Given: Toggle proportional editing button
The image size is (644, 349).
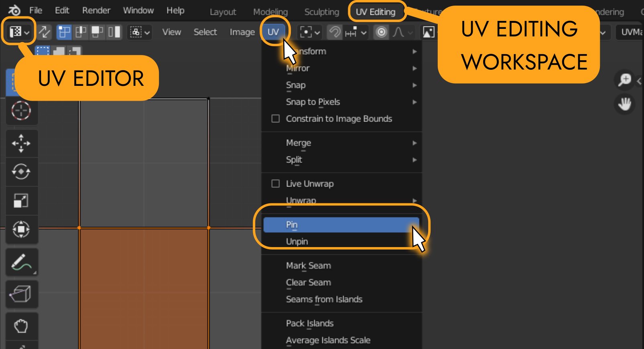Looking at the screenshot, I should (381, 32).
